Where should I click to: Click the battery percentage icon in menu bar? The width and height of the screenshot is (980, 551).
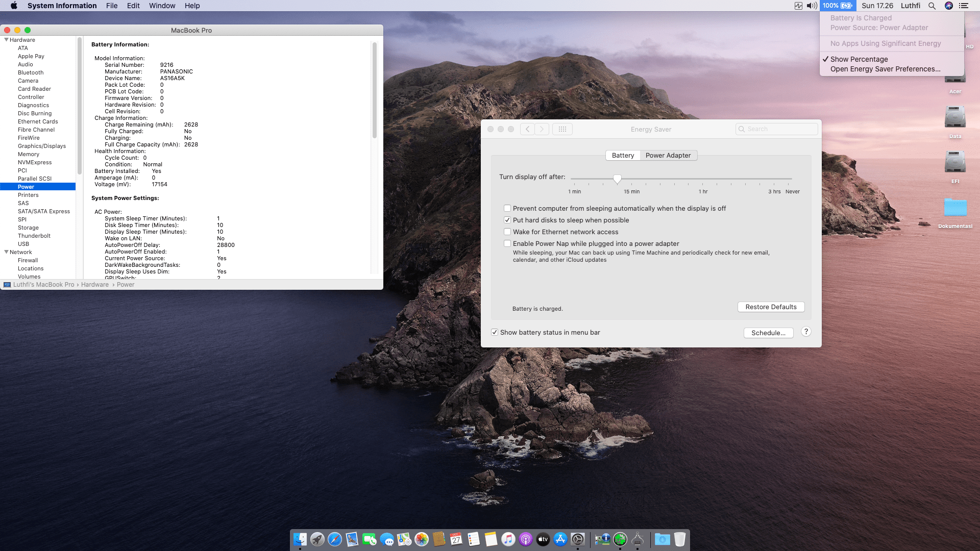click(837, 6)
